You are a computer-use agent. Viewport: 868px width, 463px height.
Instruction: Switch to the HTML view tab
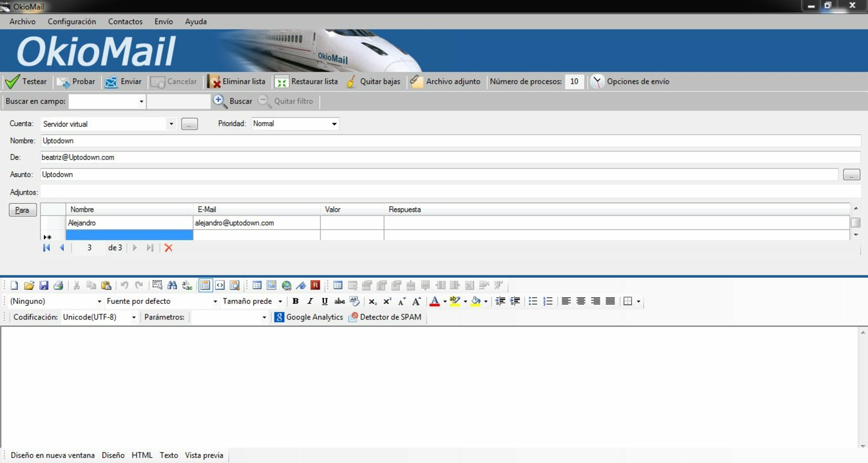142,455
